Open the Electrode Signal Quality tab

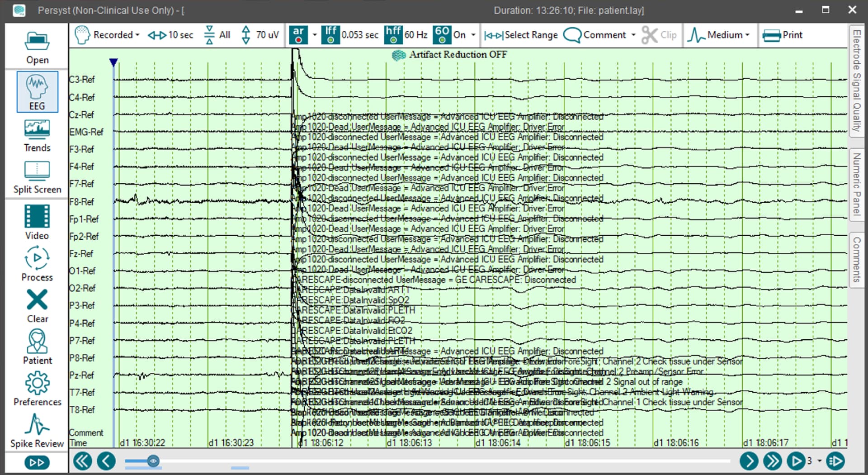point(857,81)
